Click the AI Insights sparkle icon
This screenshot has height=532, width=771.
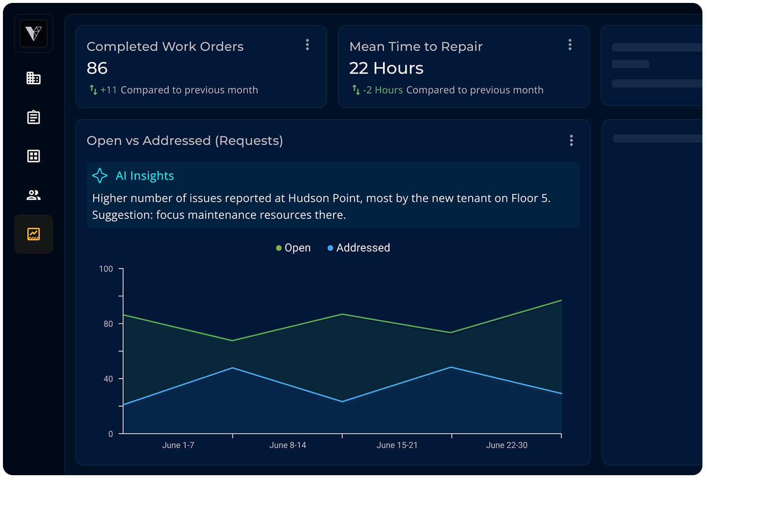coord(100,175)
